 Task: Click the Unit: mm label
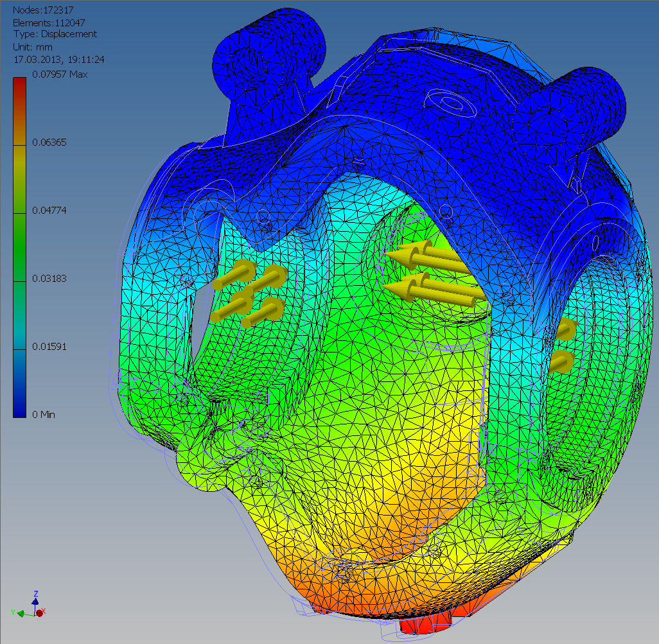pyautogui.click(x=33, y=47)
